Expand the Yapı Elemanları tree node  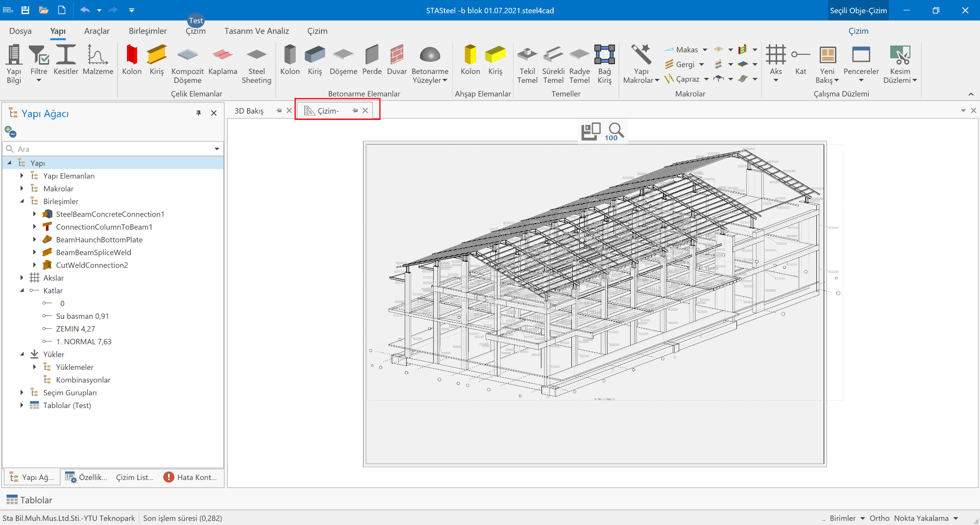pos(22,175)
